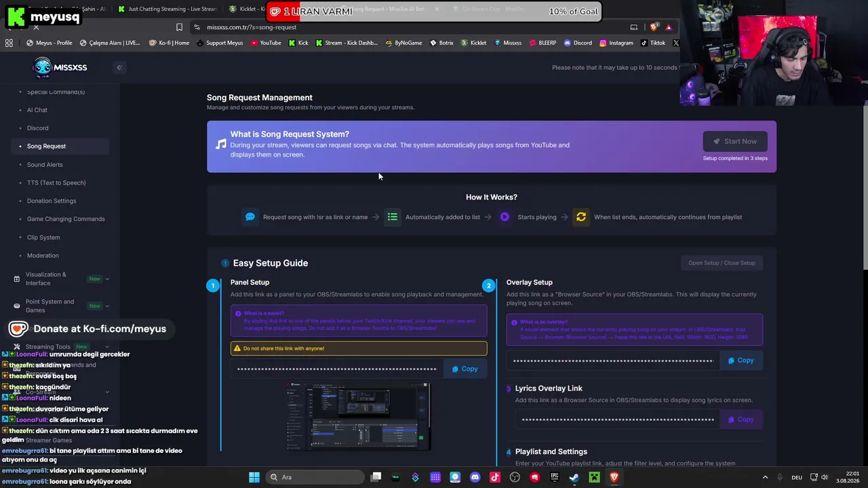Image resolution: width=868 pixels, height=488 pixels.
Task: Click the OBS panel preview thumbnail
Action: pos(359,416)
